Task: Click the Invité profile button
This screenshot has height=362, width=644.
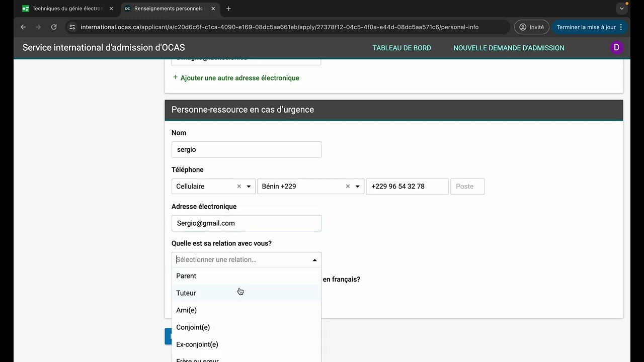Action: coord(531,27)
